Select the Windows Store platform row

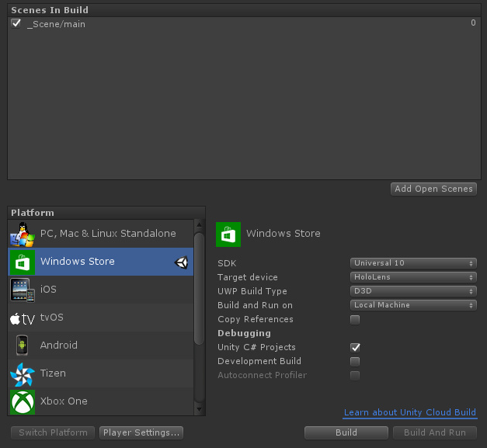[x=101, y=262]
